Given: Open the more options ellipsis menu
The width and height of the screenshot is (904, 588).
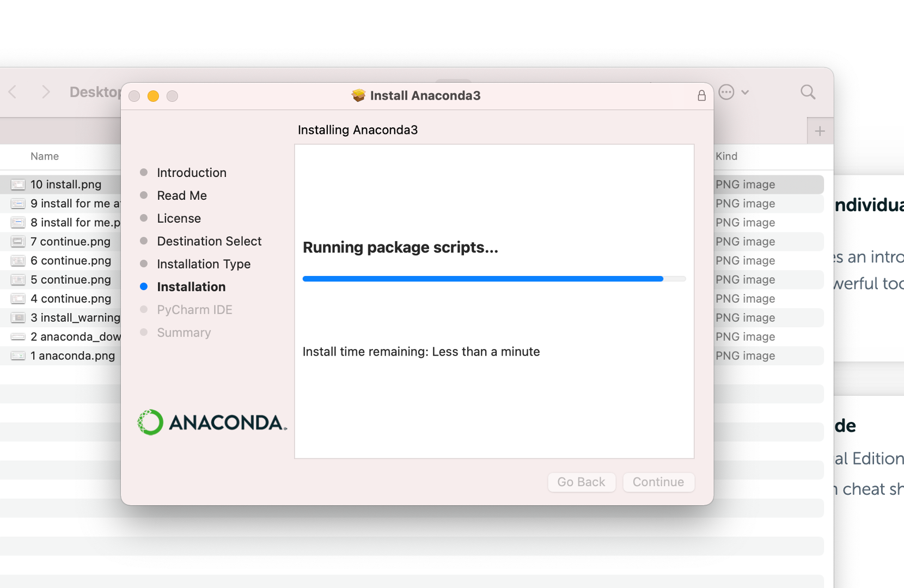Looking at the screenshot, I should (x=726, y=92).
